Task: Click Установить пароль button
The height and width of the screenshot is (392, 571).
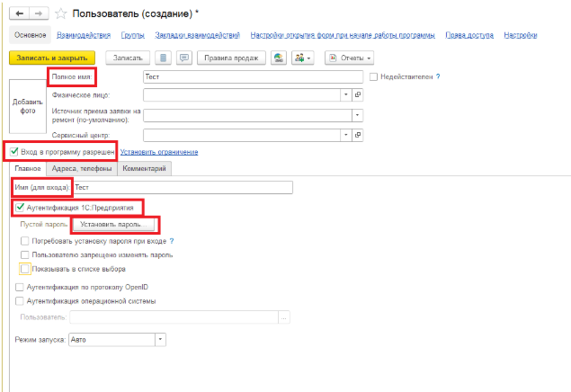Action: [116, 224]
